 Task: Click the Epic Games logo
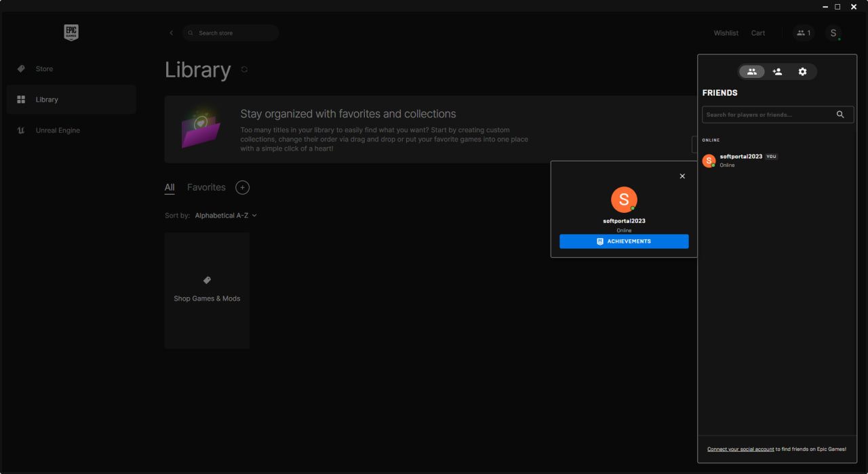[71, 33]
